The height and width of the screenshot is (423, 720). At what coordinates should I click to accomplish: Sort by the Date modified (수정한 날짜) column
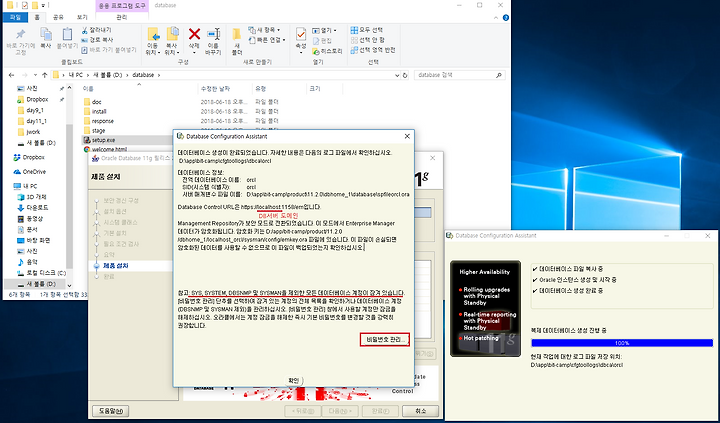click(215, 89)
